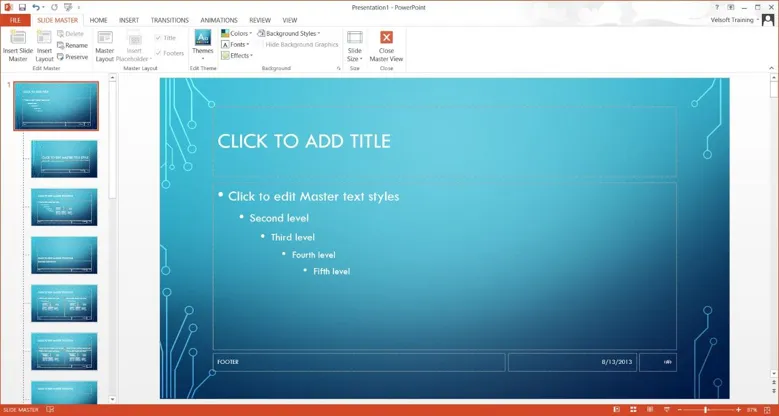The width and height of the screenshot is (779, 416).
Task: Click thumbnail pane scroll up arrow
Action: pyautogui.click(x=112, y=78)
